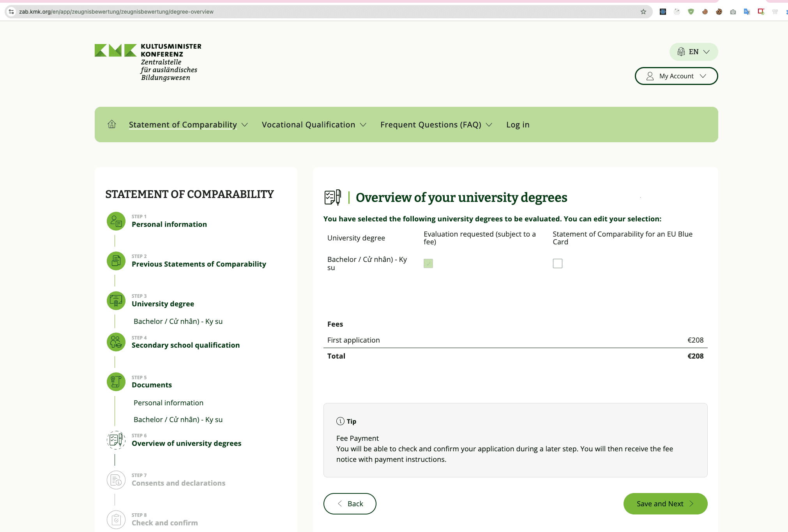Click the Step 4 Secondary school icon
The height and width of the screenshot is (532, 788).
[x=116, y=342]
